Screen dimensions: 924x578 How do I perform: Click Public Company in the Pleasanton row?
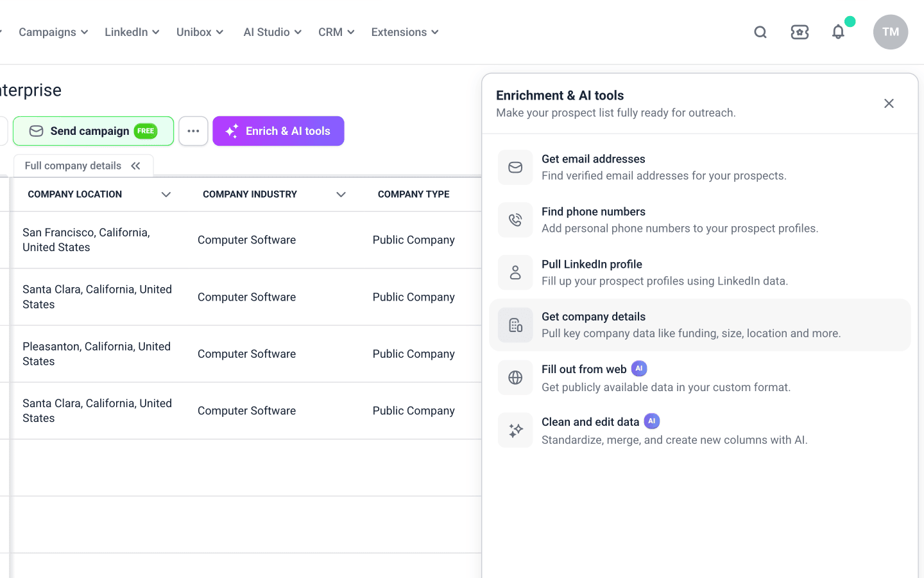[414, 354]
